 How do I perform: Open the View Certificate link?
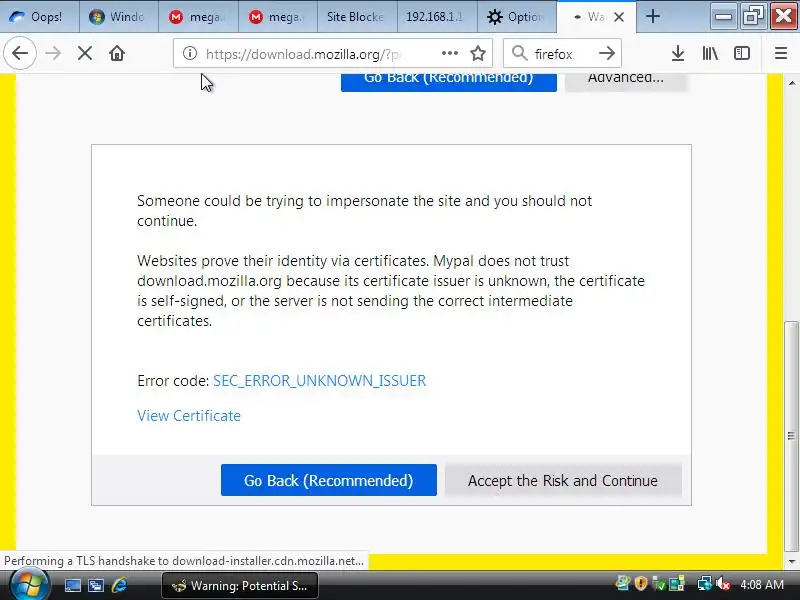pyautogui.click(x=189, y=416)
